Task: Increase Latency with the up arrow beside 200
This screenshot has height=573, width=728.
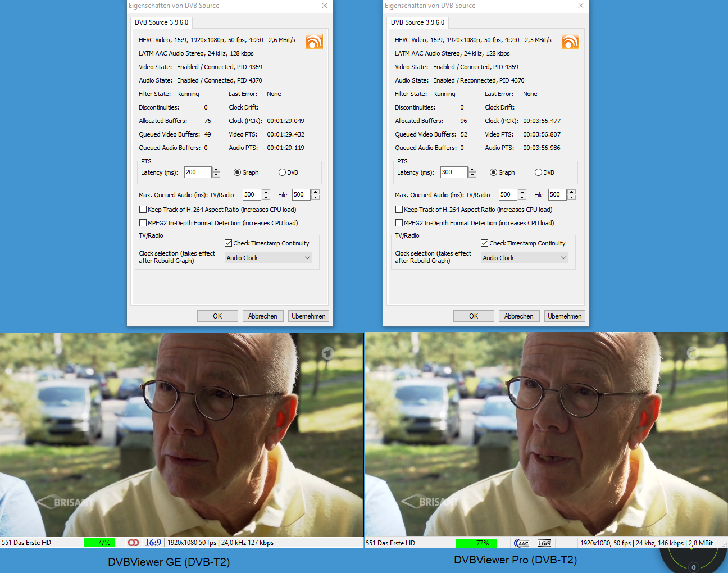Action: click(216, 170)
